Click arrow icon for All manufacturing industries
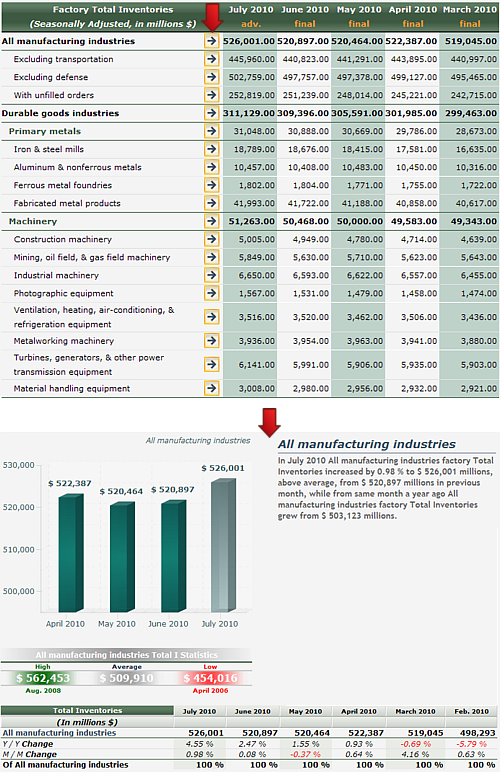500x772 pixels. (212, 41)
